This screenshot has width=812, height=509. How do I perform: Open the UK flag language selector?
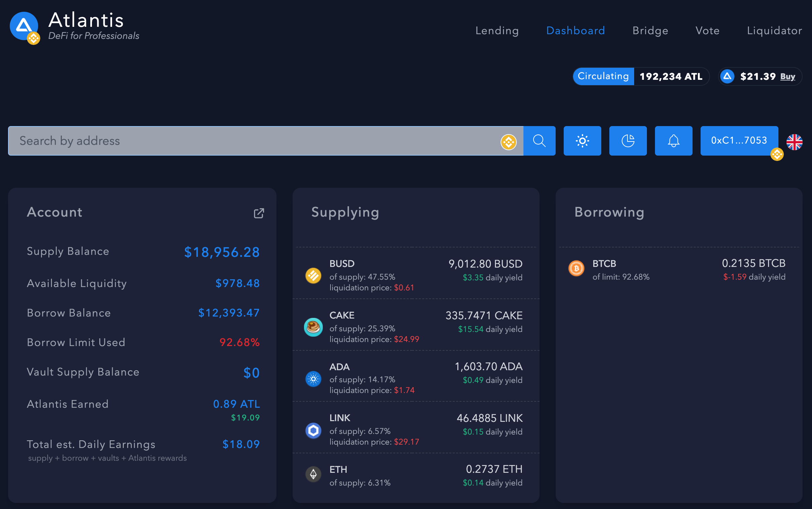pyautogui.click(x=795, y=143)
